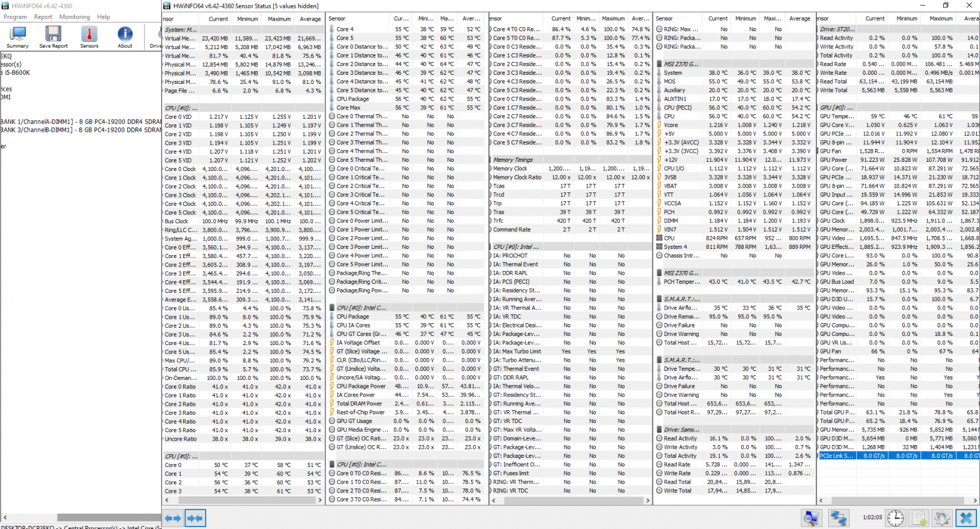Select the Core Max temperature sensor row
Viewport: 980px width, 529px height.
349,107
